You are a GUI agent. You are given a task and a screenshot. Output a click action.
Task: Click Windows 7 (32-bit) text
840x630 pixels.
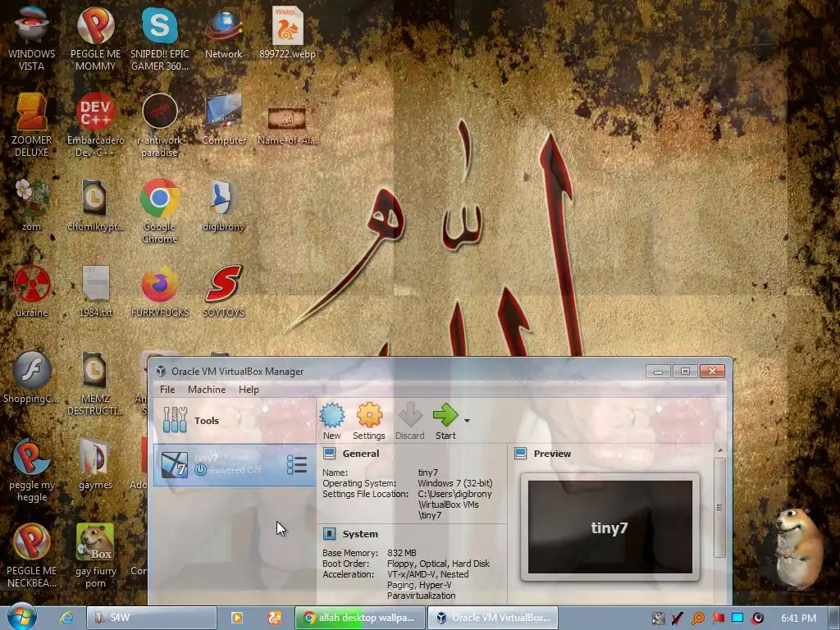454,483
